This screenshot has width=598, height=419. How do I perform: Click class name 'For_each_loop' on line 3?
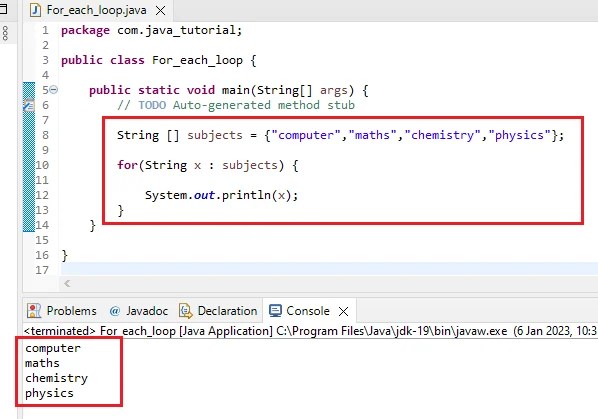(197, 60)
